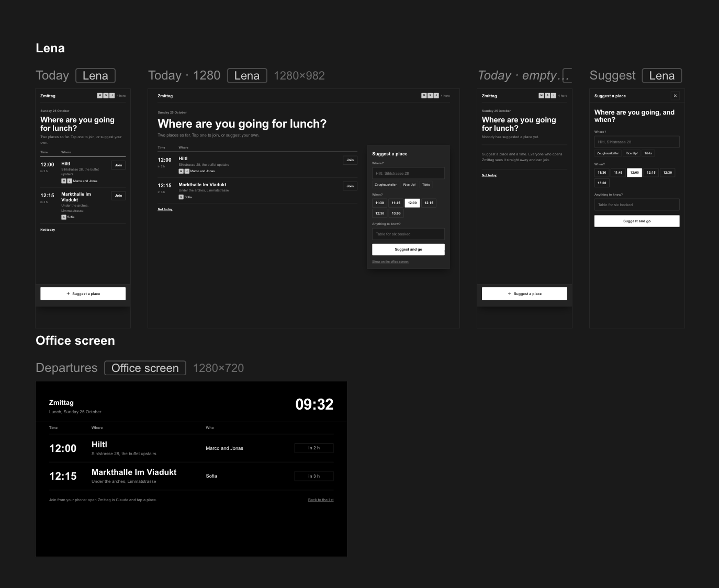Screen dimensions: 719x588
Task: Click the S avatar next to Sofia in the Today · 1280 frame
Action: coord(181,197)
